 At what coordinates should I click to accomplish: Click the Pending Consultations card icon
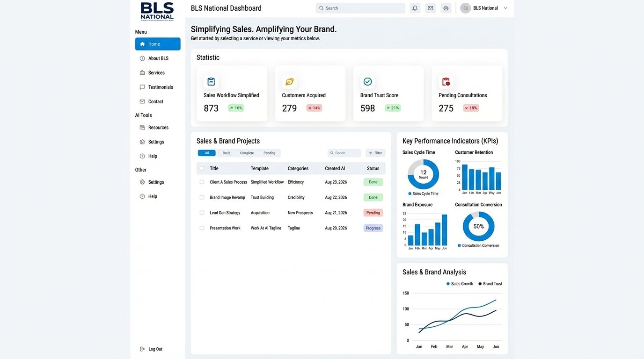click(446, 82)
